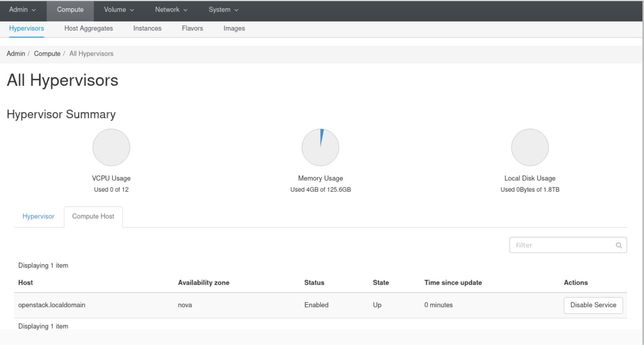Click the search icon in the Filter field
Viewport: 644px width, 345px height.
click(x=619, y=245)
